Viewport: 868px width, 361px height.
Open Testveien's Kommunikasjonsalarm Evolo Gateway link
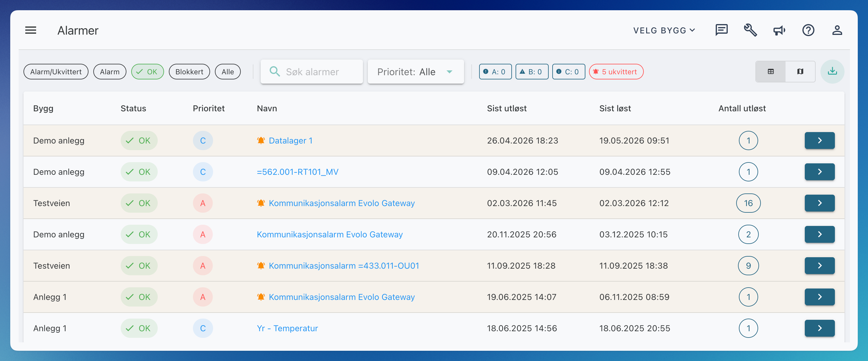[342, 203]
